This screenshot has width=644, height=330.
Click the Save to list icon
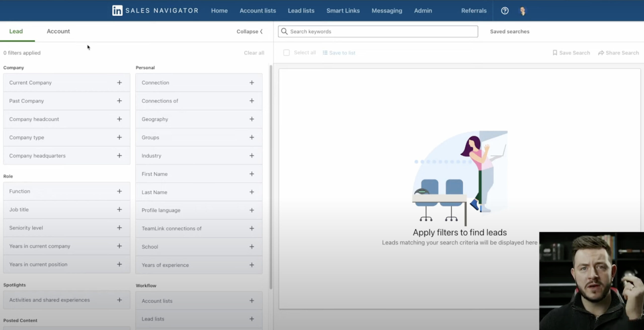[325, 53]
